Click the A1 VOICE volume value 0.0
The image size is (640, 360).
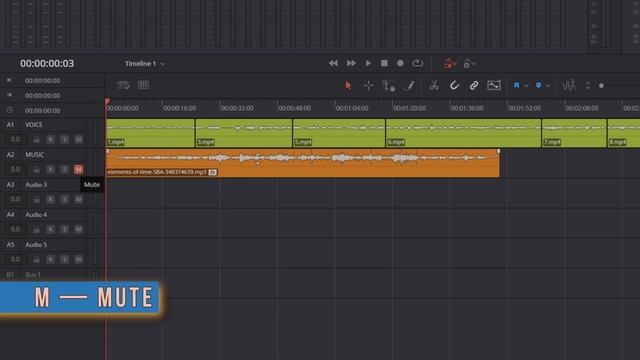[x=15, y=140]
